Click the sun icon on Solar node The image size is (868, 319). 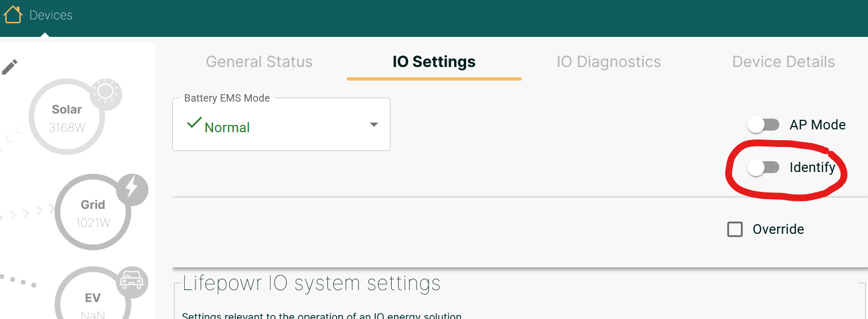click(x=106, y=93)
